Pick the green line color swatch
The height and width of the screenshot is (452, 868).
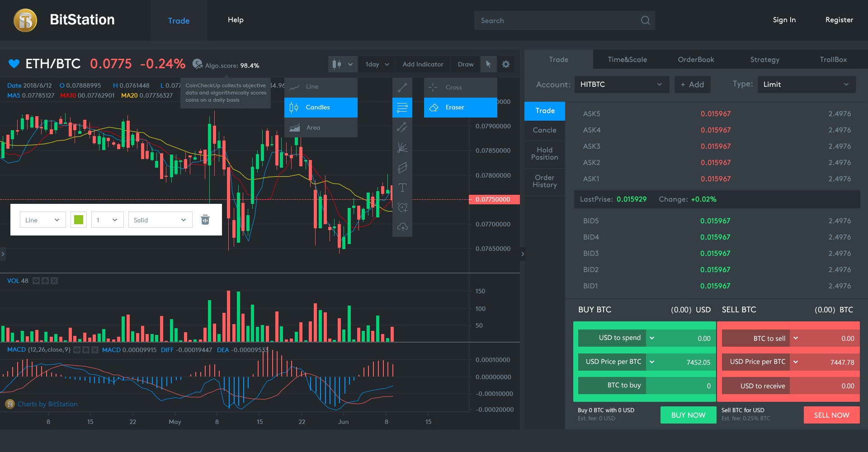[78, 220]
